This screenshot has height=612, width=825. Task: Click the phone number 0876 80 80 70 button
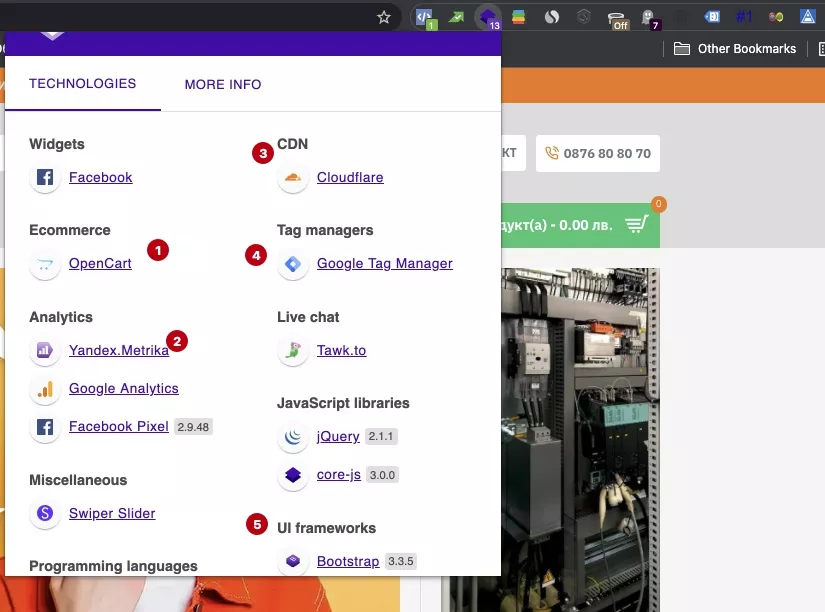click(x=598, y=154)
